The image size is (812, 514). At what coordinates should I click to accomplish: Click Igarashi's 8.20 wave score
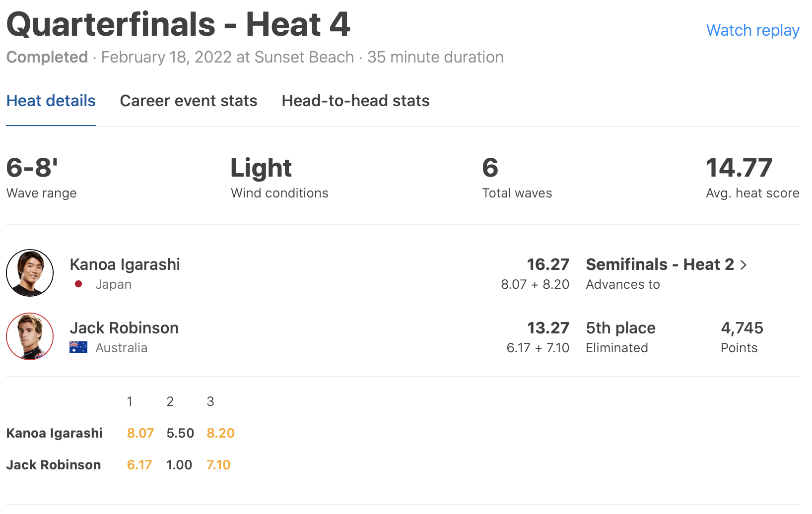coord(220,433)
